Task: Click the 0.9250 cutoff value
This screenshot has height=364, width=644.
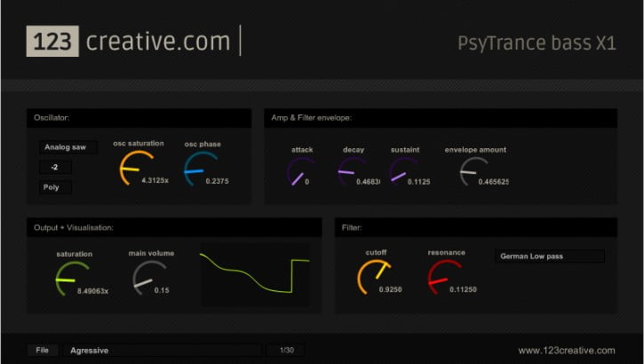Action: click(x=390, y=289)
